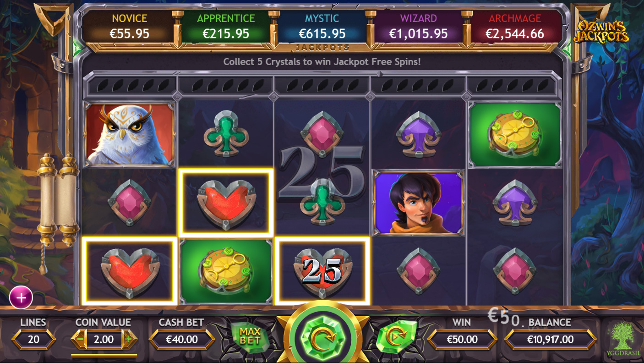This screenshot has height=363, width=644.
Task: Open the Novice jackpot panel
Action: click(x=129, y=26)
